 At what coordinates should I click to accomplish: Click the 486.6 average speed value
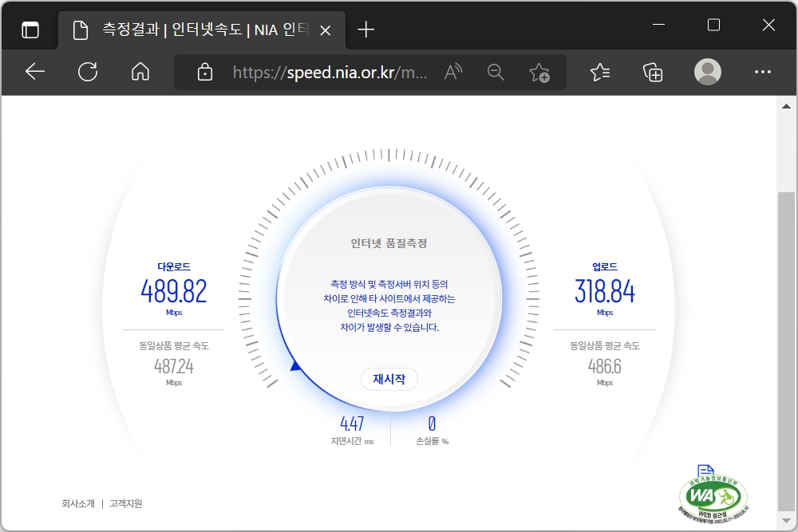coord(605,366)
